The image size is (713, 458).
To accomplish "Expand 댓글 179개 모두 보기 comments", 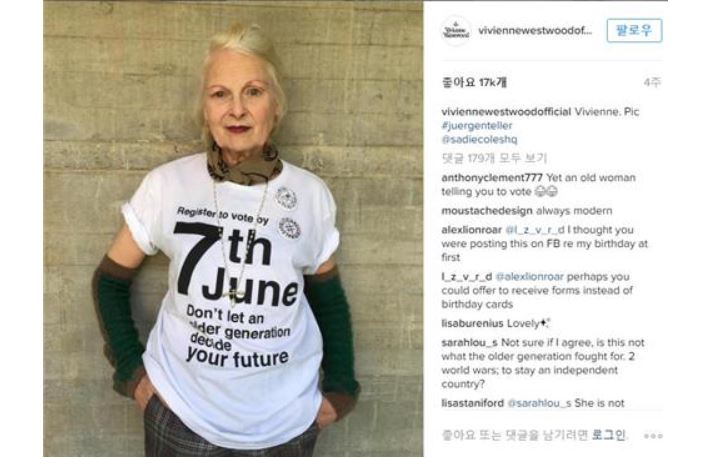I will pos(494,158).
